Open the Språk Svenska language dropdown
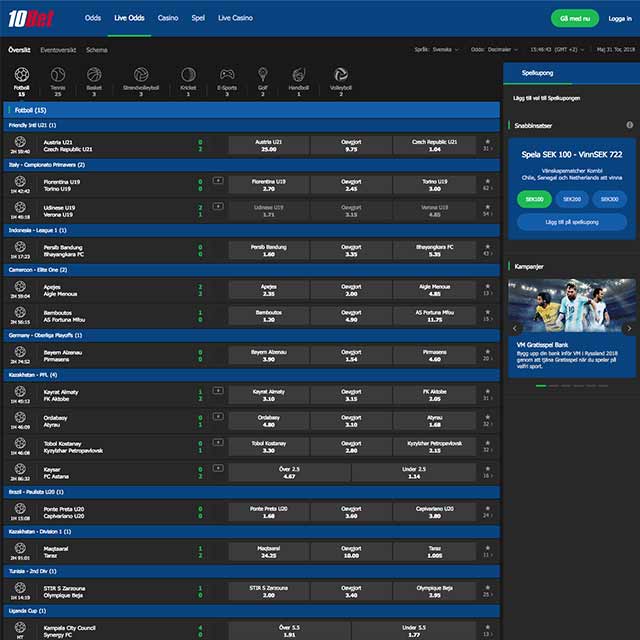Viewport: 640px width, 640px height. pos(436,49)
